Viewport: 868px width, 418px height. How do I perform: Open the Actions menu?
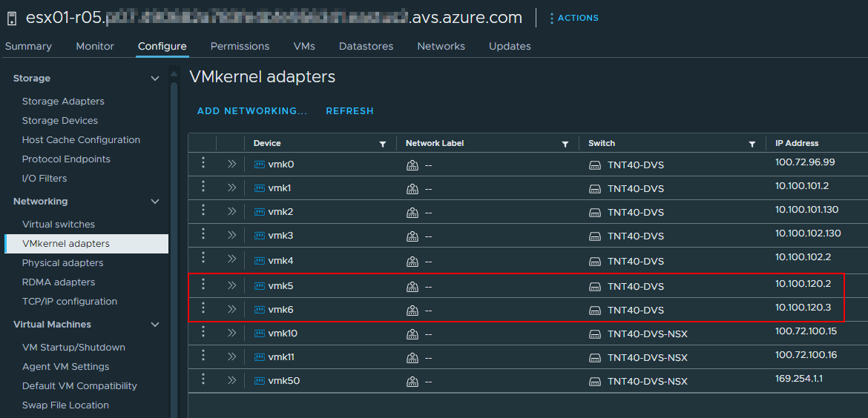[x=574, y=18]
